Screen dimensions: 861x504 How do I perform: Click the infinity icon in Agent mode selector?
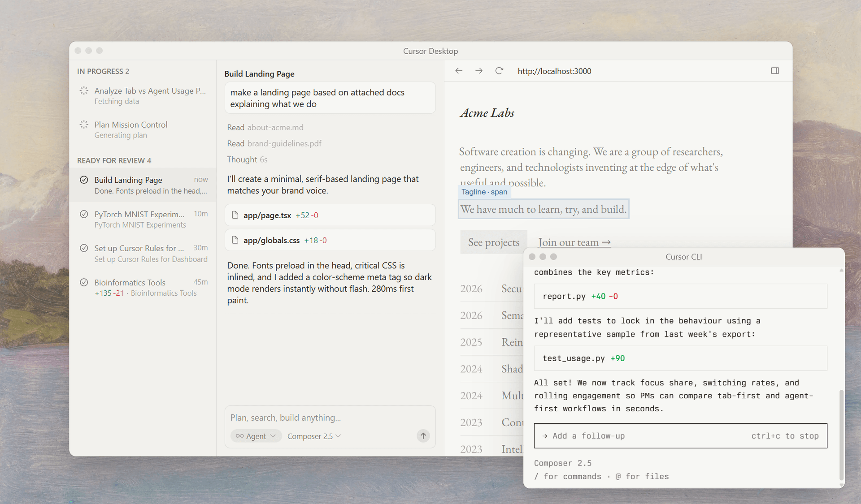coord(240,436)
